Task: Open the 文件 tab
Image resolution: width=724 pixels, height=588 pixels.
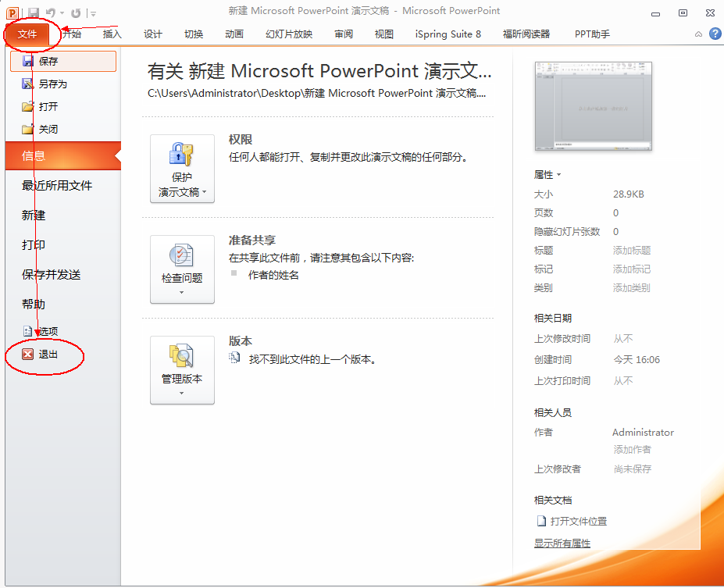Action: pos(27,34)
